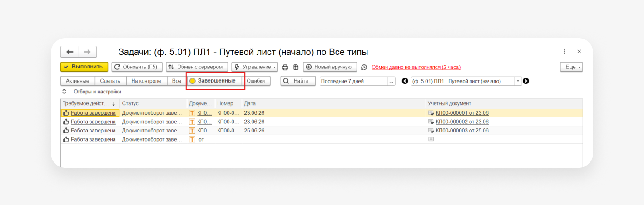
Task: Select the На контроле tab
Action: [x=146, y=81]
